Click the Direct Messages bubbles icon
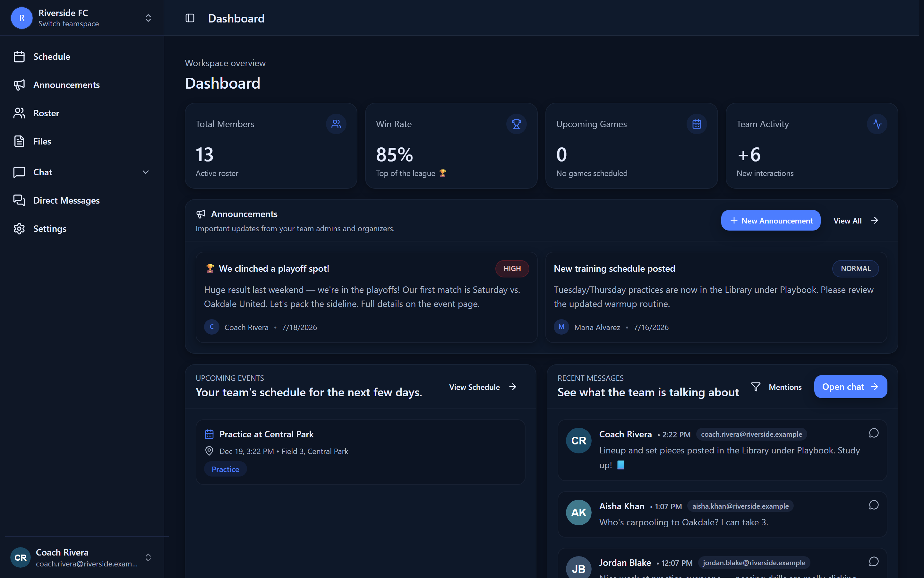 pyautogui.click(x=19, y=200)
